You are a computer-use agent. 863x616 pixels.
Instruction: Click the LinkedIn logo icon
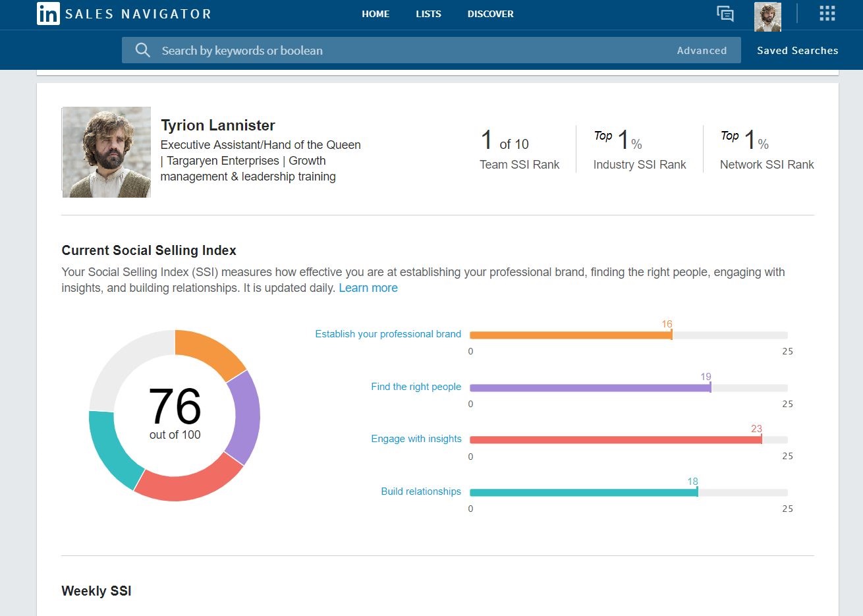pyautogui.click(x=48, y=14)
